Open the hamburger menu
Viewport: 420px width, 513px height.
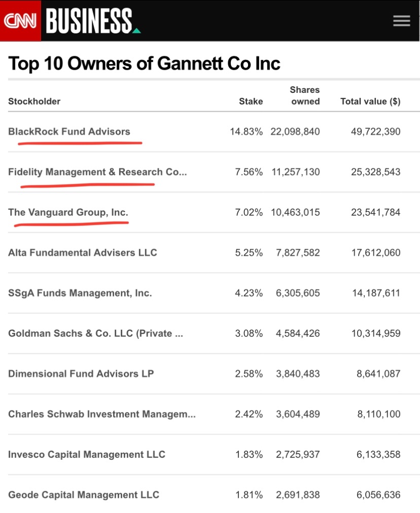[401, 21]
